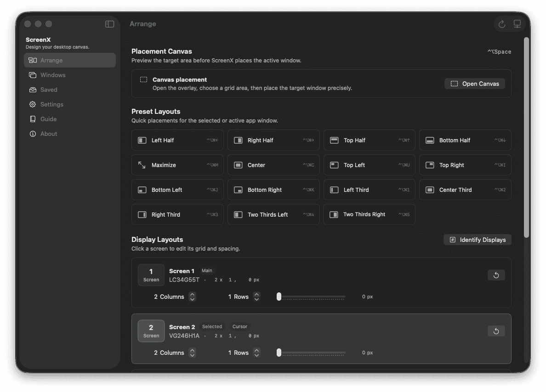
Task: Apply the Bottom Half layout preset
Action: pyautogui.click(x=465, y=140)
